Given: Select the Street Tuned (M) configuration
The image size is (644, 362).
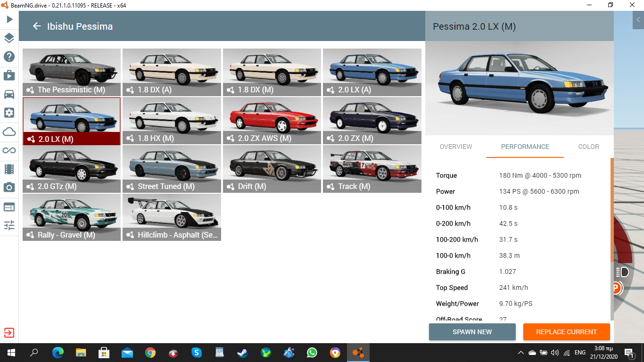Looking at the screenshot, I should [172, 169].
